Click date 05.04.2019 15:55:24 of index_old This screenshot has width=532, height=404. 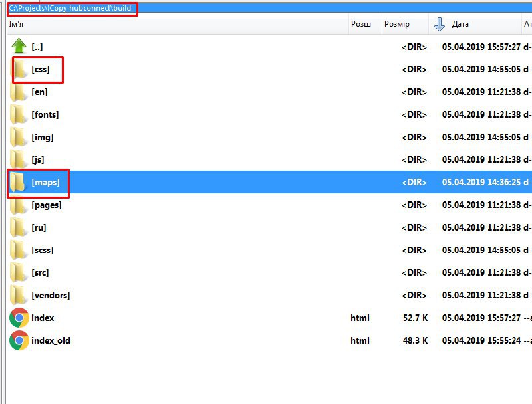coord(481,341)
